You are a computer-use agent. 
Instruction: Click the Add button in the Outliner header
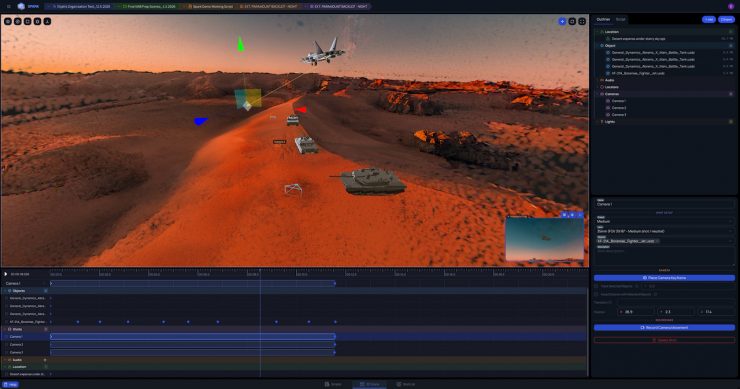pyautogui.click(x=708, y=19)
